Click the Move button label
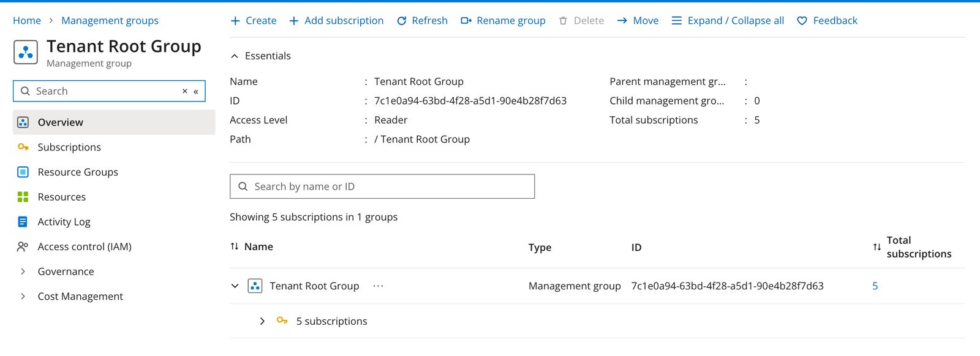 click(646, 21)
